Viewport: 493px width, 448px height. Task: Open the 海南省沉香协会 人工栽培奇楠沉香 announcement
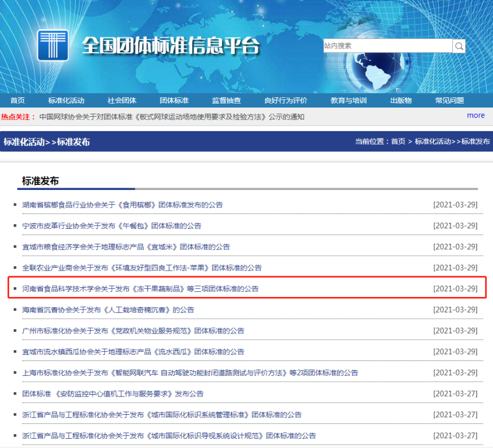point(108,310)
